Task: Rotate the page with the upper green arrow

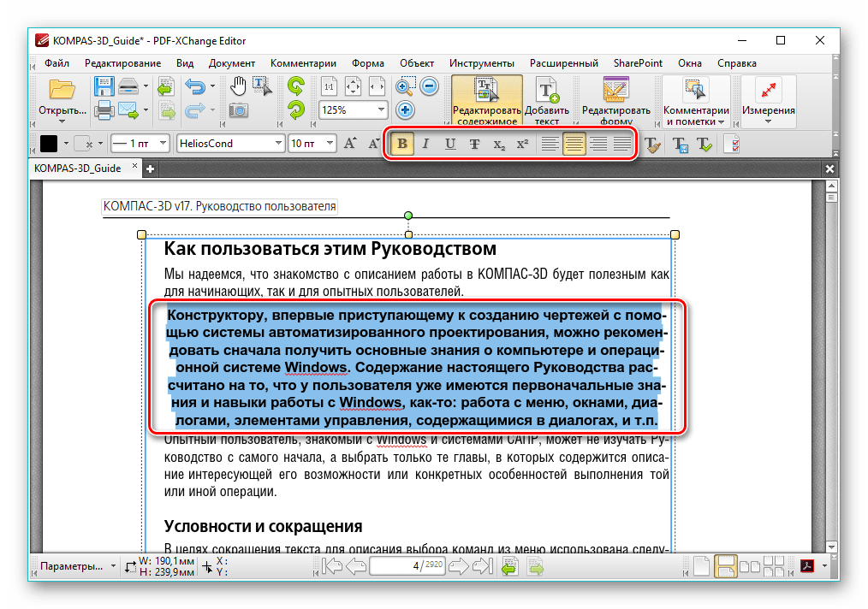Action: (x=296, y=86)
